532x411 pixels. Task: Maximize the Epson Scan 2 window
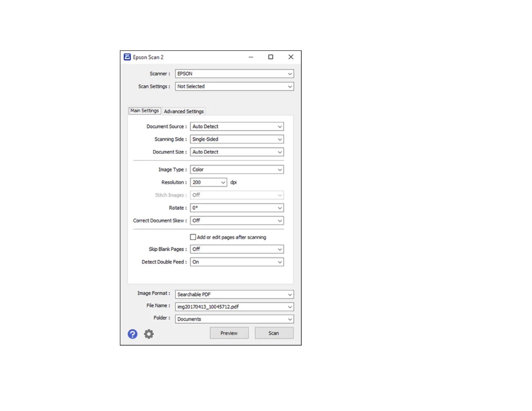pos(271,57)
